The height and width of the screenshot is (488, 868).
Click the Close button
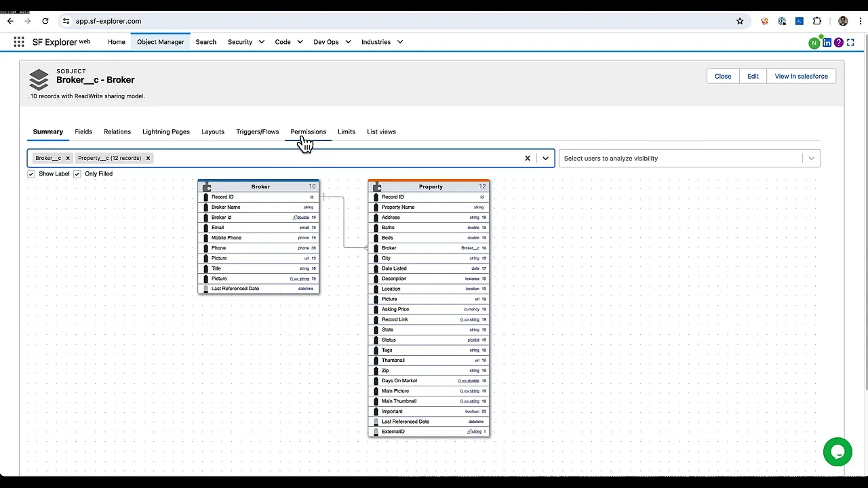[723, 76]
